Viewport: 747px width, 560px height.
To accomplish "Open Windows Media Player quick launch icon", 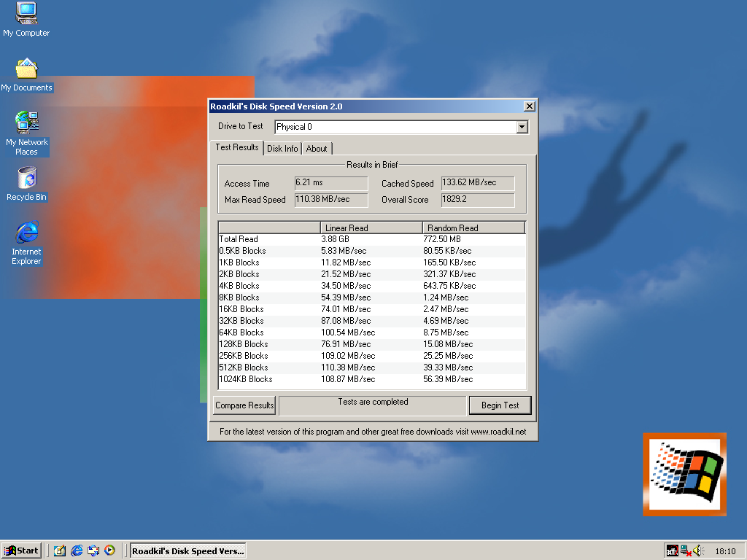I will (109, 551).
